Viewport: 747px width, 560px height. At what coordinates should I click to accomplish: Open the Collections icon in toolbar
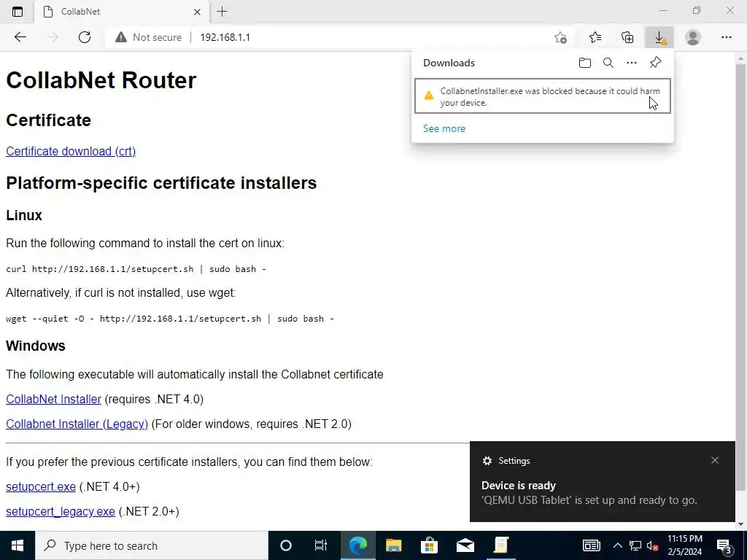pyautogui.click(x=627, y=37)
